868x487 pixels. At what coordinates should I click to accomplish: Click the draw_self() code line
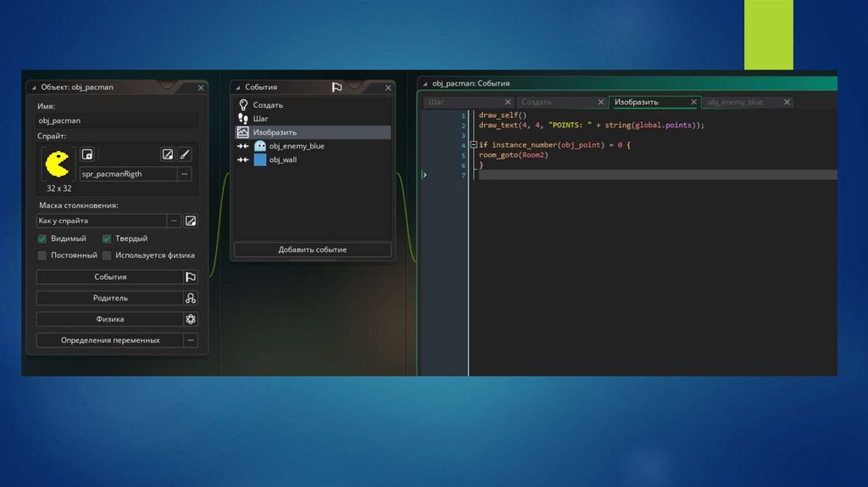pos(503,115)
